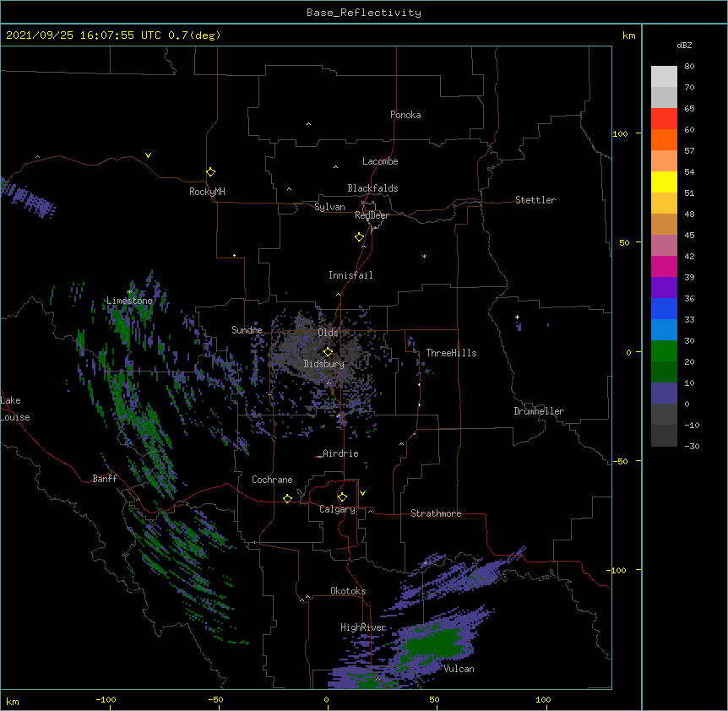Viewport: 728px width, 711px height.
Task: Select the Innisfail city label
Action: [x=350, y=275]
